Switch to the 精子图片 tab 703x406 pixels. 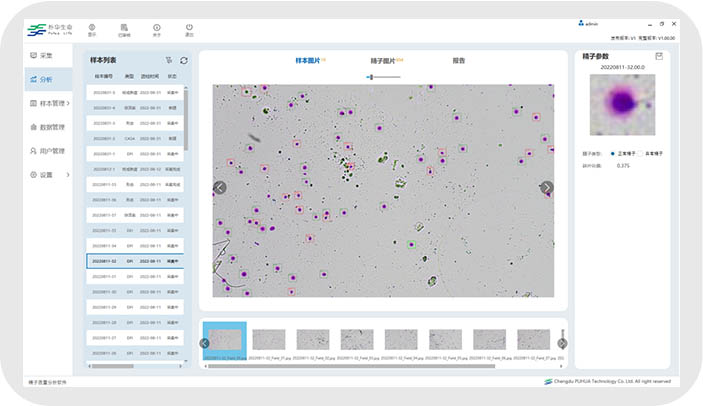pos(384,60)
